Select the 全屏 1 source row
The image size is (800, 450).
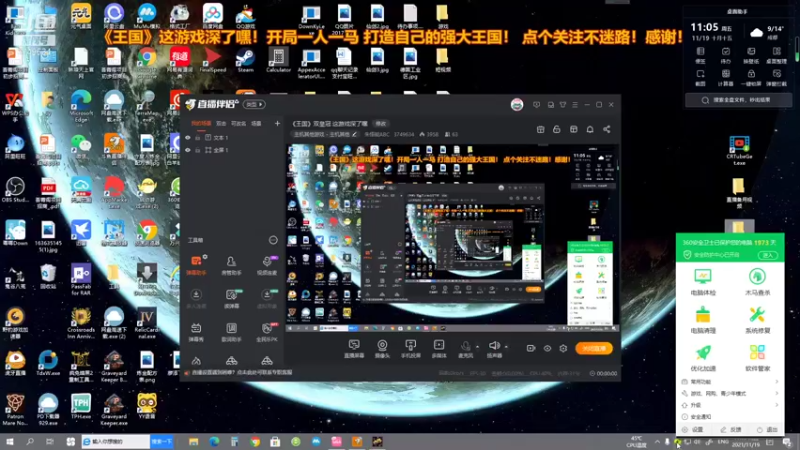[232, 150]
